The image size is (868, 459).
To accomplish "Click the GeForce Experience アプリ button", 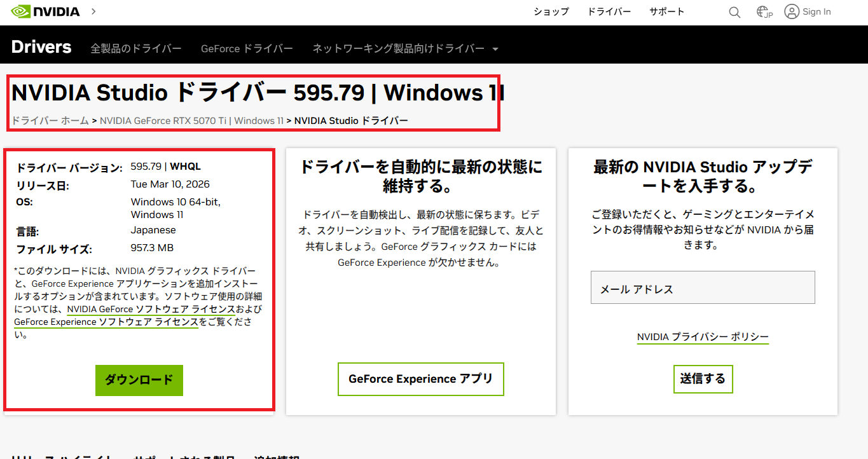I will (420, 379).
